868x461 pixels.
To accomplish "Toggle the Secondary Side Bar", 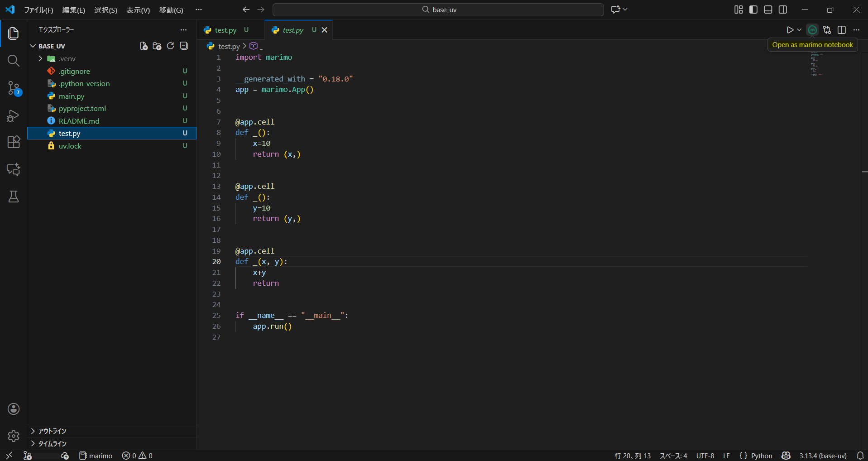I will tap(783, 9).
